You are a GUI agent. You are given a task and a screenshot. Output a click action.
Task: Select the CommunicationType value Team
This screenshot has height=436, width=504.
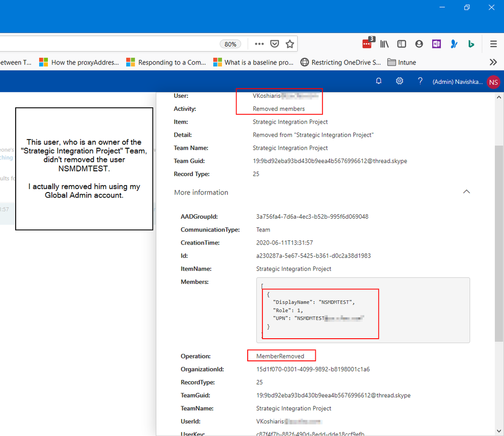263,230
